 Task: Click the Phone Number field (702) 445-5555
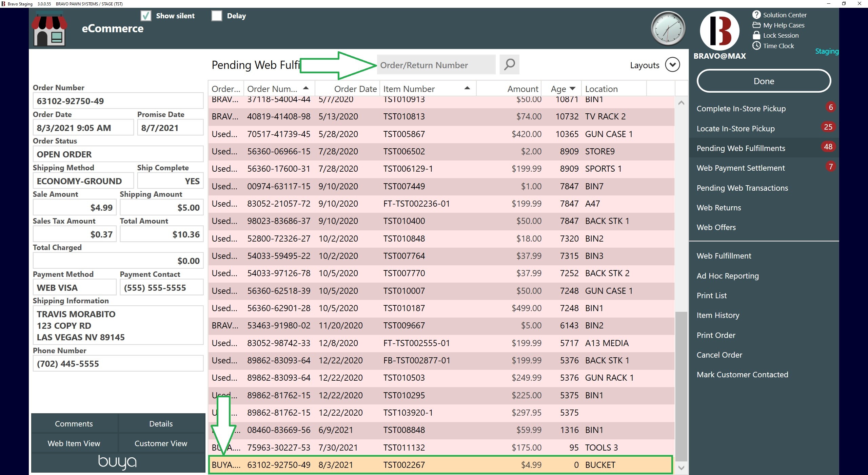point(118,364)
